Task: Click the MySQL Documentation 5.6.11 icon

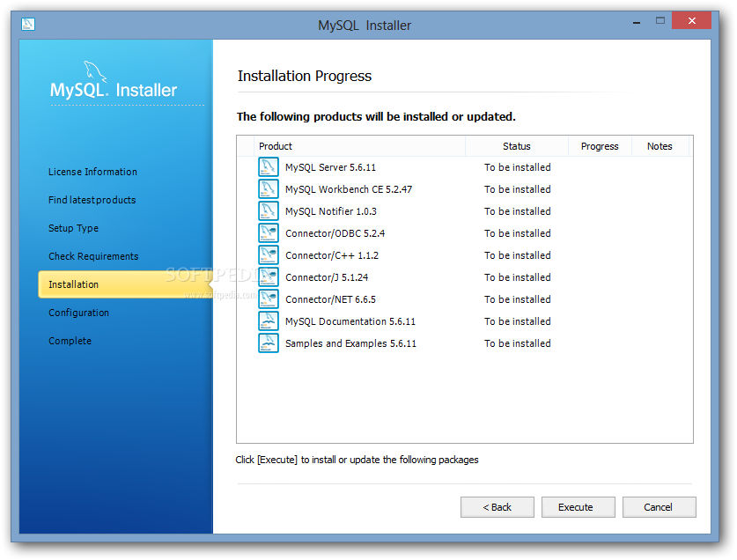Action: click(268, 321)
